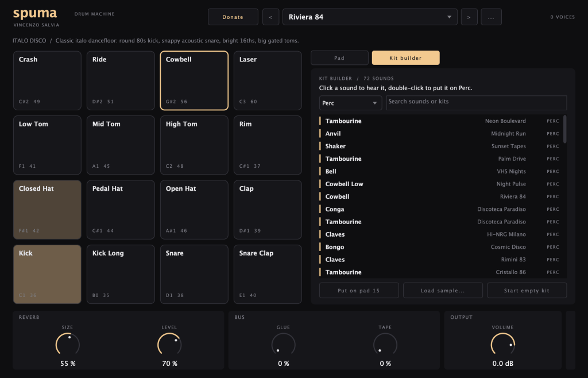Image resolution: width=588 pixels, height=378 pixels.
Task: Select Conga sound from Discoteca Paradiso
Action: tap(440, 209)
